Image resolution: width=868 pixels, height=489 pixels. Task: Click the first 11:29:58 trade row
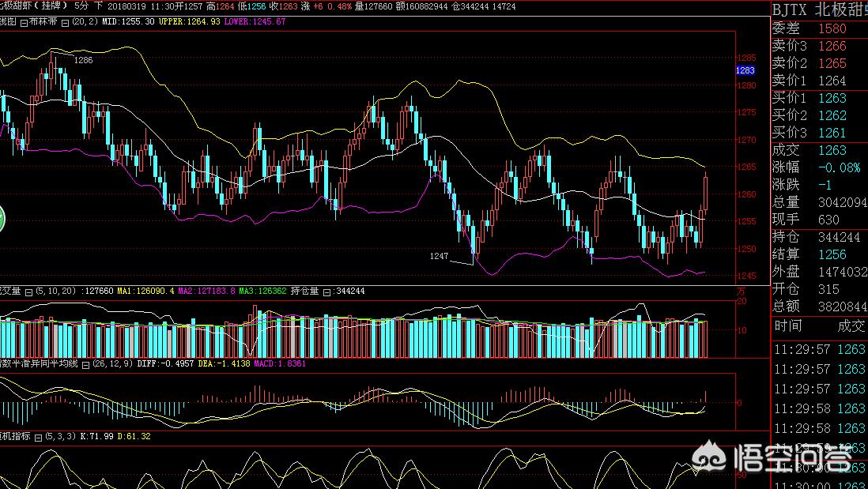point(819,408)
